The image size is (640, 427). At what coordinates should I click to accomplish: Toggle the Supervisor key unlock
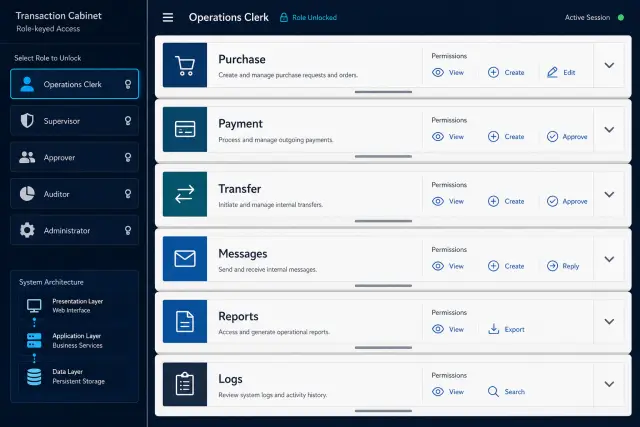(128, 121)
